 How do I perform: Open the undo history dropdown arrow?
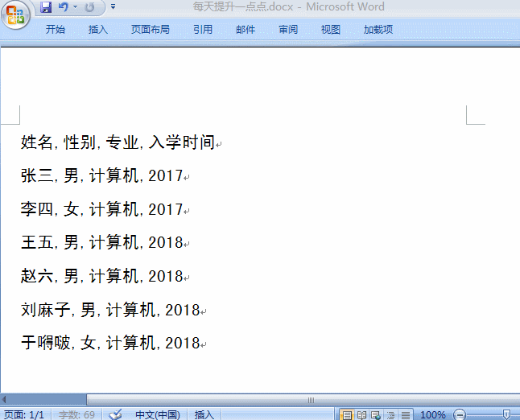76,7
